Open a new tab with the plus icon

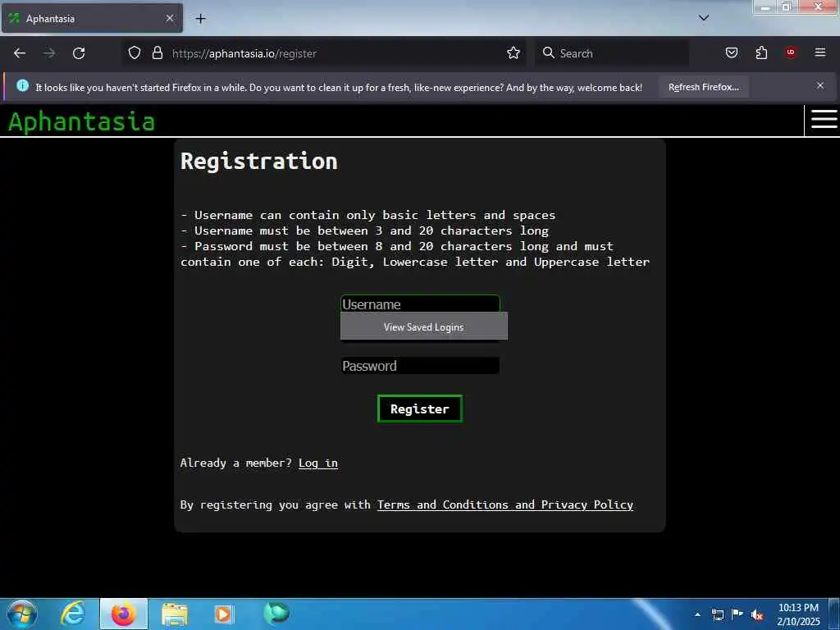[x=200, y=19]
